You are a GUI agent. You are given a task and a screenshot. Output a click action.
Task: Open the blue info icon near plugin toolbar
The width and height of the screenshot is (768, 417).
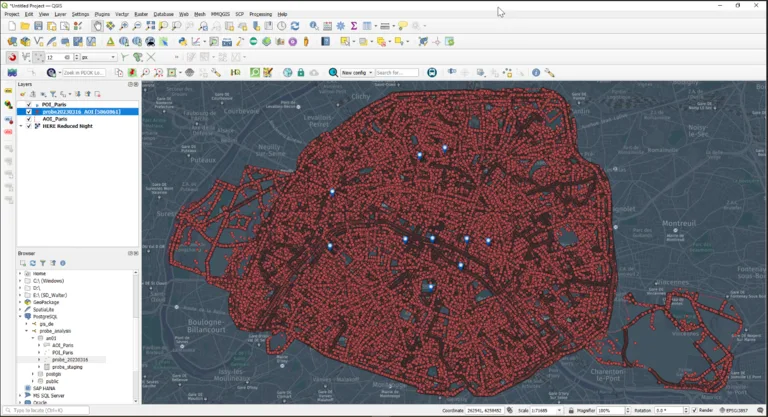coord(536,73)
